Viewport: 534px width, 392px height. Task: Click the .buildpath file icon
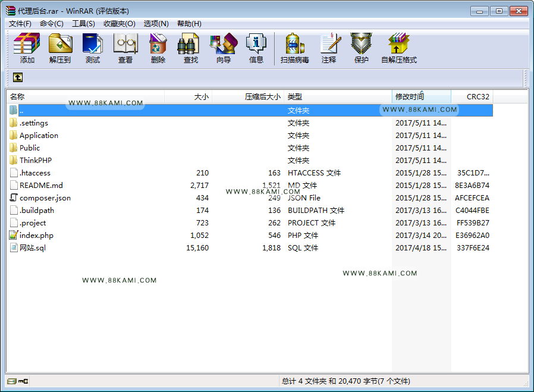[x=13, y=210]
